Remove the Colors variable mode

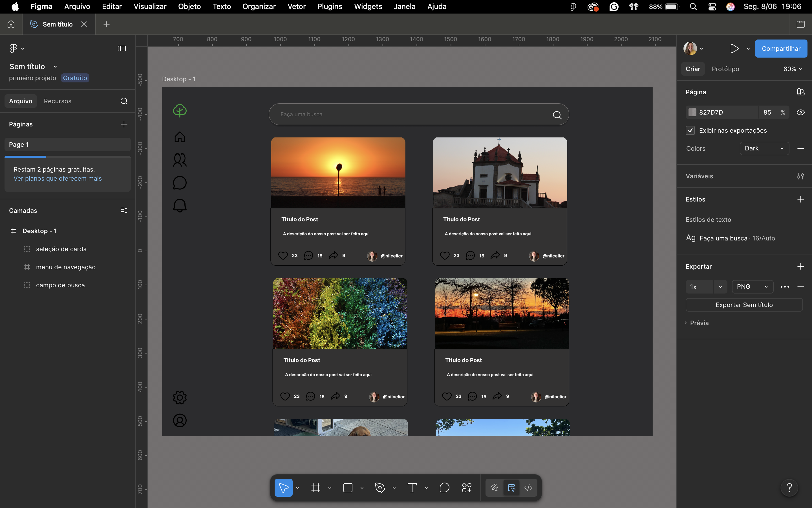point(801,148)
